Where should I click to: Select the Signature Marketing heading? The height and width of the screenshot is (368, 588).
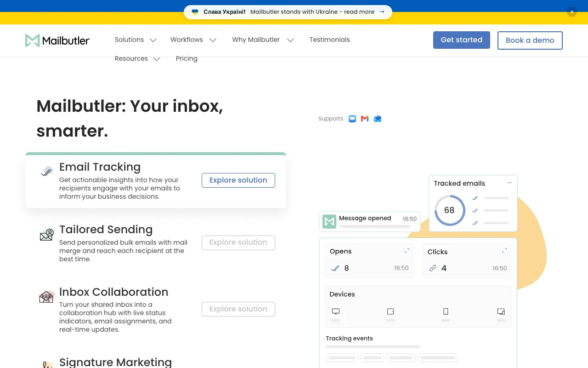pos(115,362)
